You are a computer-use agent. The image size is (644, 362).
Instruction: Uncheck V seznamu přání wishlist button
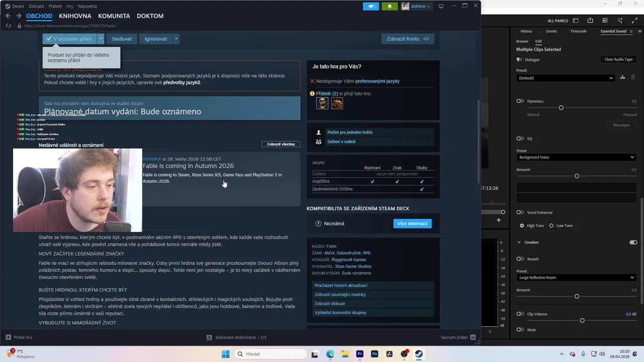69,39
